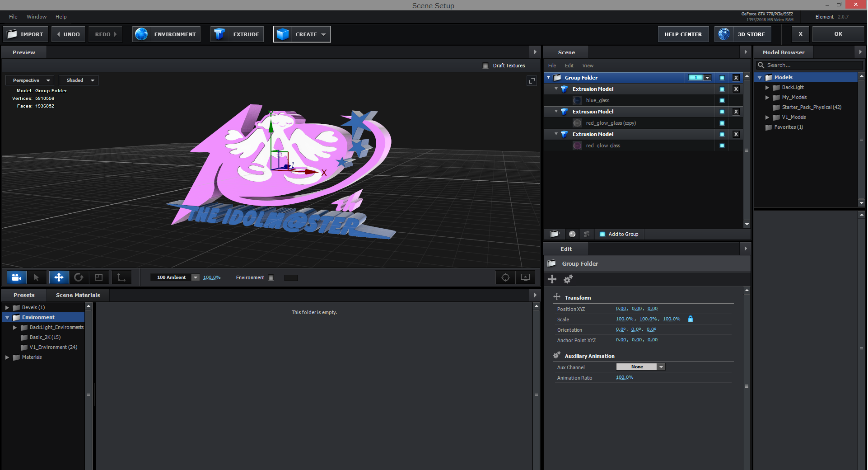
Task: Select the camera orbit tool
Action: 16,277
